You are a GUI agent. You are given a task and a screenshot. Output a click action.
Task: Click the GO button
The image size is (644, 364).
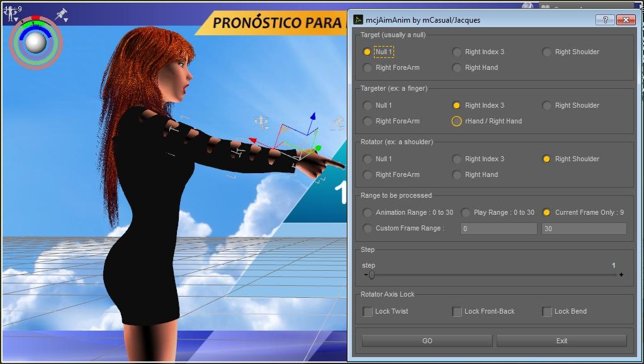click(427, 341)
